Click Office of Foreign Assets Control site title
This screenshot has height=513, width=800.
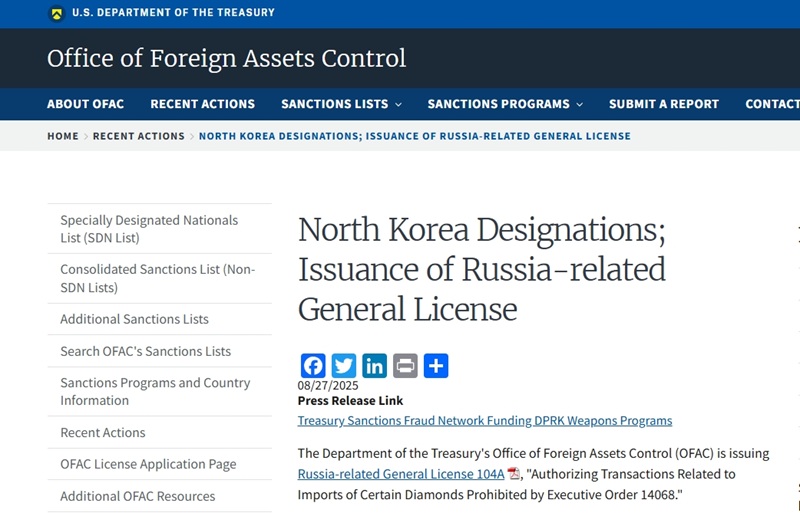[226, 59]
